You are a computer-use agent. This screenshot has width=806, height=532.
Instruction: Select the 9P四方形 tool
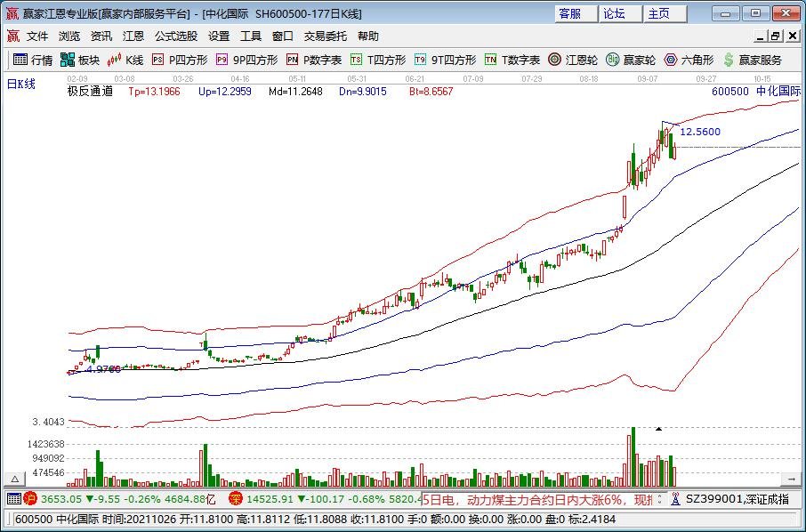pyautogui.click(x=246, y=60)
